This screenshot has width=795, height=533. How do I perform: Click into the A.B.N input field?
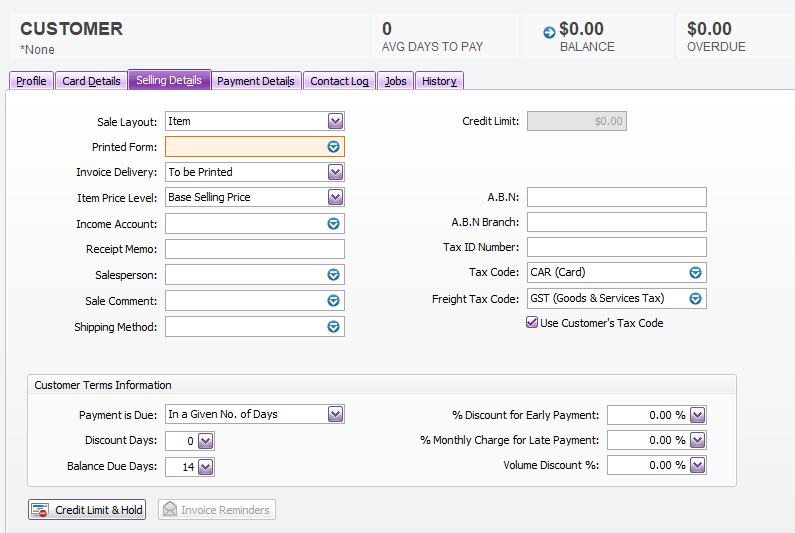[x=616, y=197]
